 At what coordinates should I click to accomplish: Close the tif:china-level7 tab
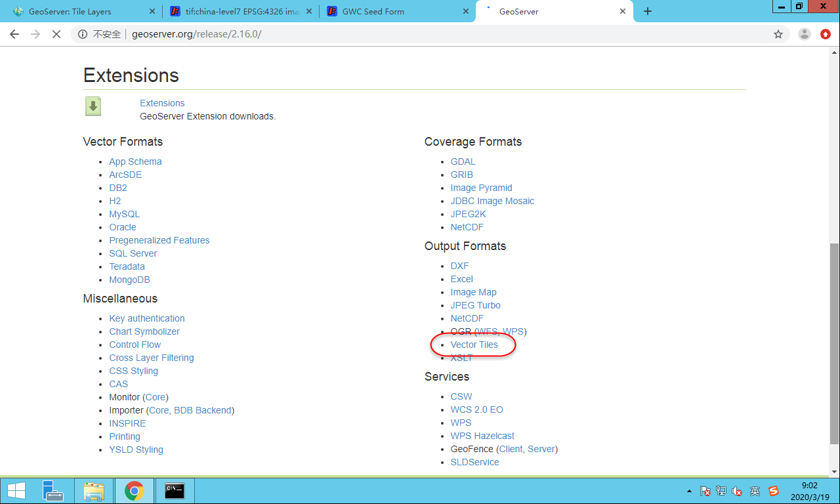point(309,11)
